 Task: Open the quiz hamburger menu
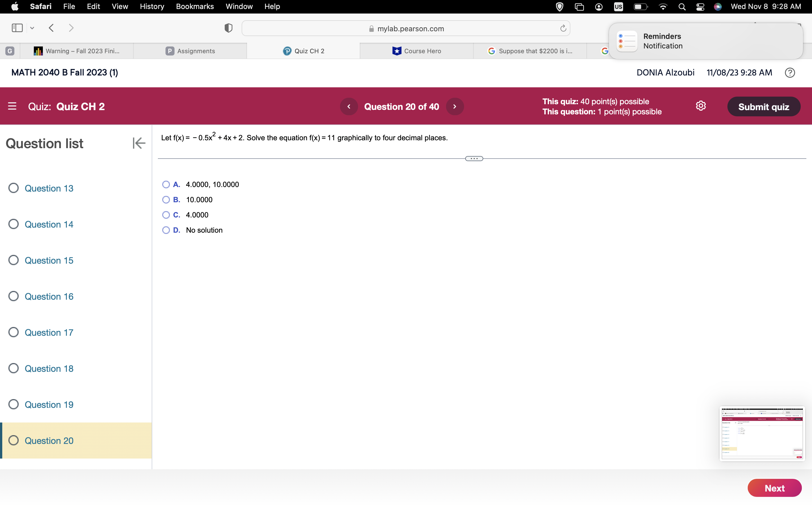coord(12,106)
